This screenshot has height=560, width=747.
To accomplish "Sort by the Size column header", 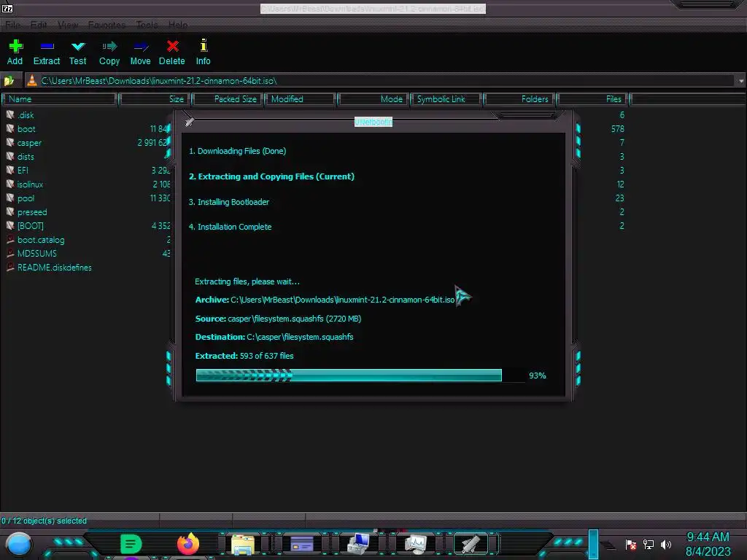I will [155, 99].
